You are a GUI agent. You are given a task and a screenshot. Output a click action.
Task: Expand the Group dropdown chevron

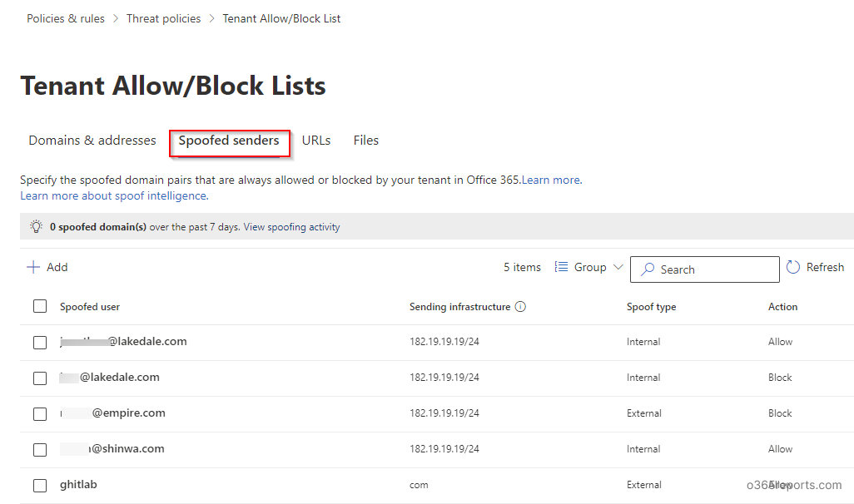click(x=618, y=267)
